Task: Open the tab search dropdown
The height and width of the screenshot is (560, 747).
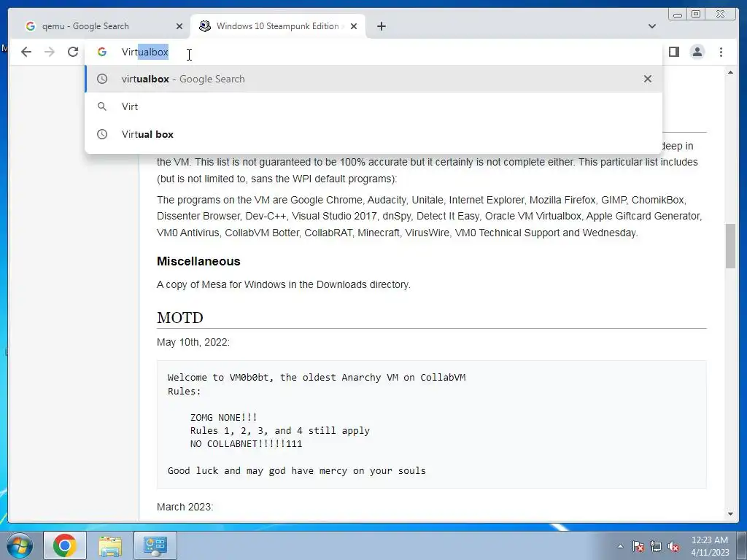Action: 651,26
